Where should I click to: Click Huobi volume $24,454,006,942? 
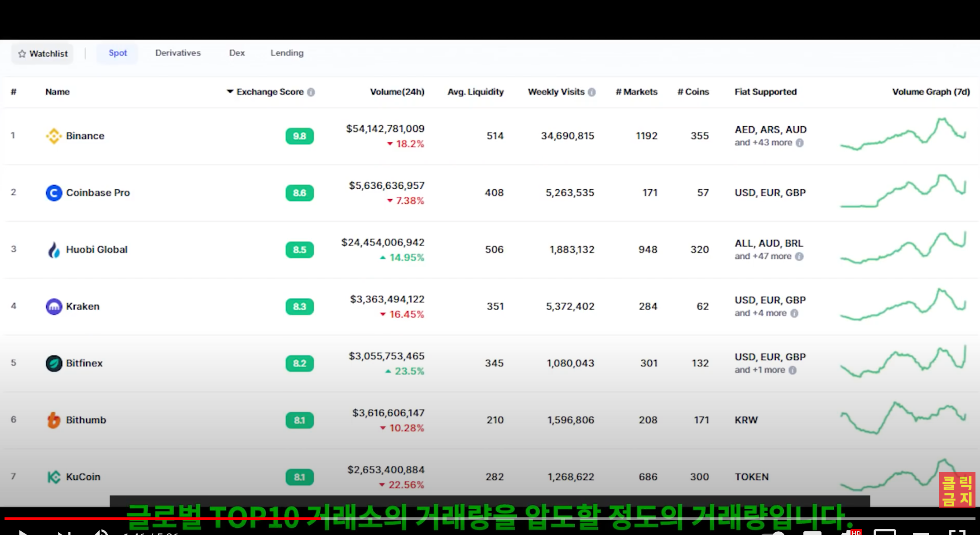(383, 243)
